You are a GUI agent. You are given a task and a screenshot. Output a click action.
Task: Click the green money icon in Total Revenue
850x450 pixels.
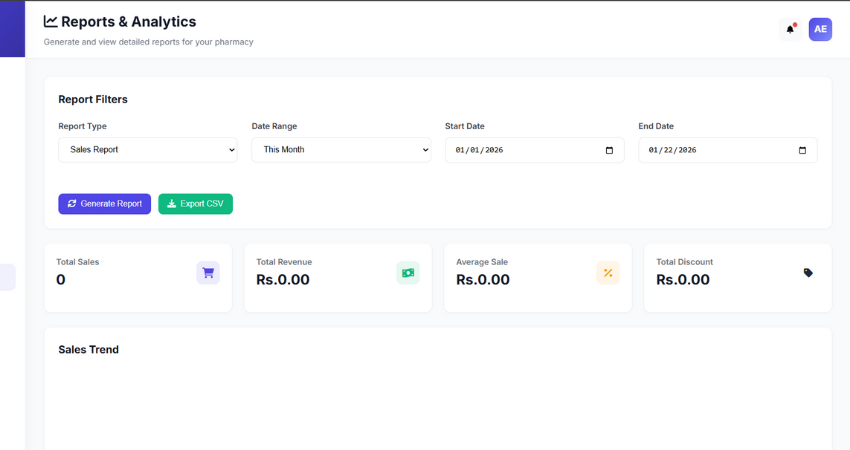point(408,272)
